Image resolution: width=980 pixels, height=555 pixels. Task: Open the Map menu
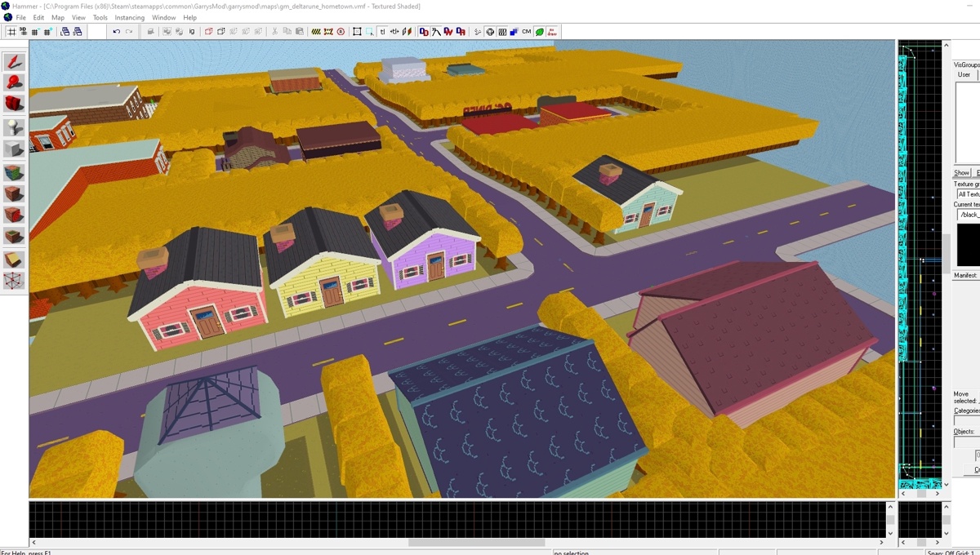point(58,17)
